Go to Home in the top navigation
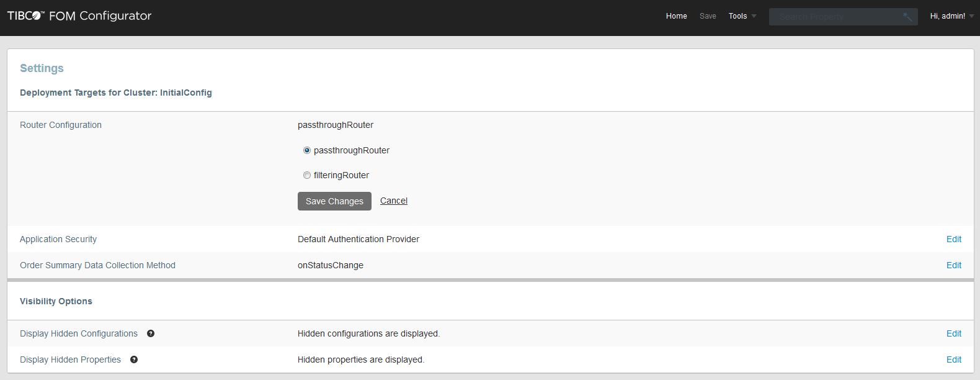980x380 pixels. (x=676, y=16)
